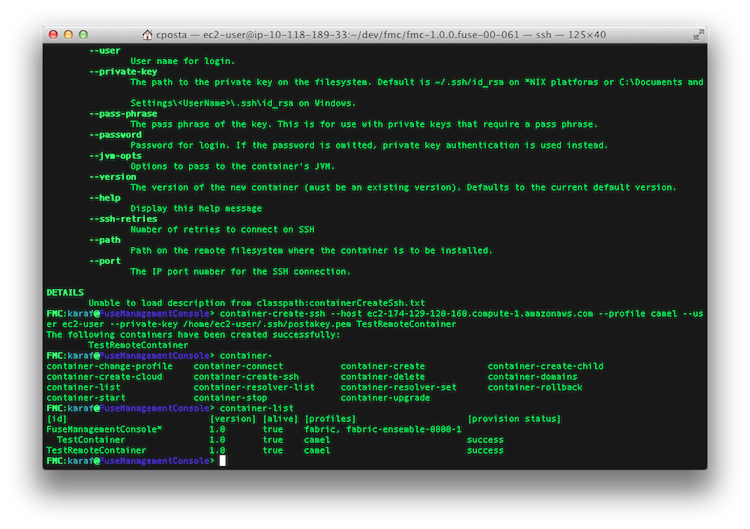Image resolution: width=750 pixels, height=529 pixels.
Task: Click the '--help' option text
Action: 105,198
